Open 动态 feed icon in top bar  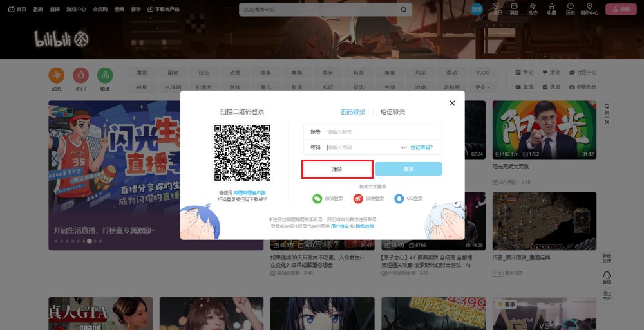coord(533,8)
